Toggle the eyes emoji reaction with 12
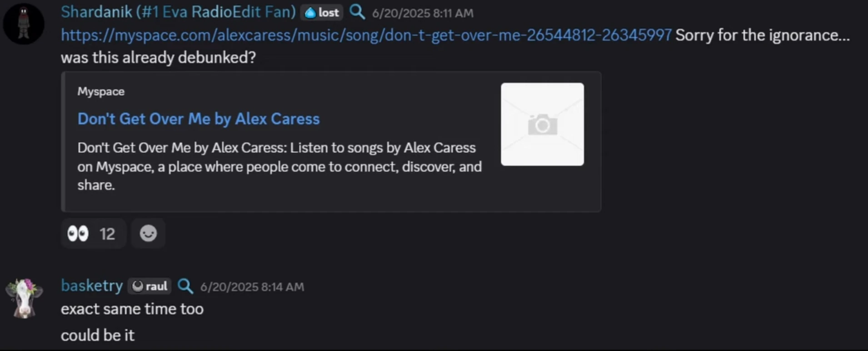The width and height of the screenshot is (868, 351). coord(93,234)
